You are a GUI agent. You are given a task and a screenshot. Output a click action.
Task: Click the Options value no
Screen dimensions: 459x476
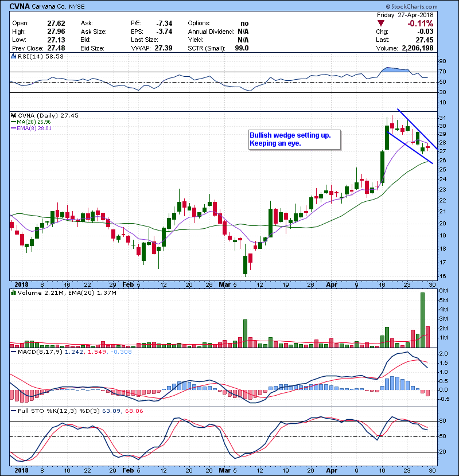[244, 24]
